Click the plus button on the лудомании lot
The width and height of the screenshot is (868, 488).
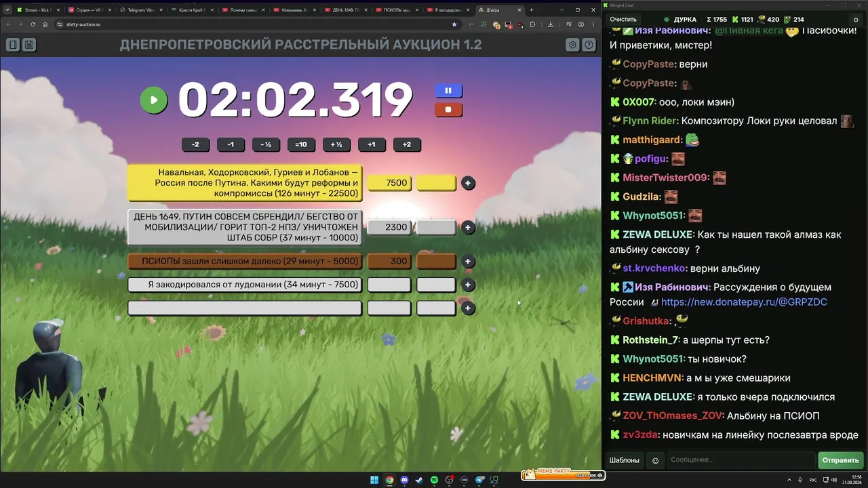coord(468,285)
